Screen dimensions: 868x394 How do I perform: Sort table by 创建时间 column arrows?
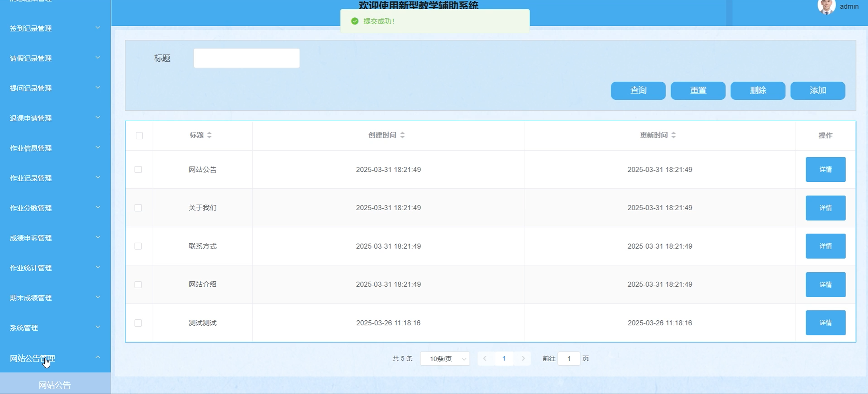point(402,135)
